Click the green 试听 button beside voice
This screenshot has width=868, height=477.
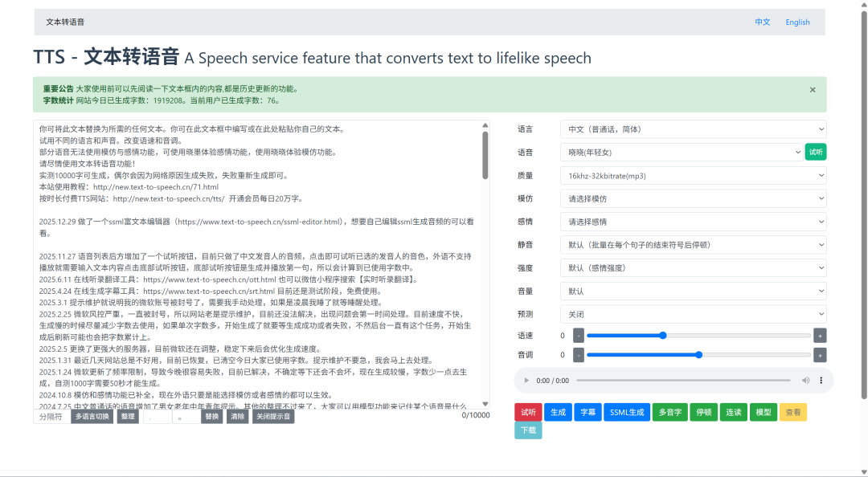pyautogui.click(x=816, y=152)
